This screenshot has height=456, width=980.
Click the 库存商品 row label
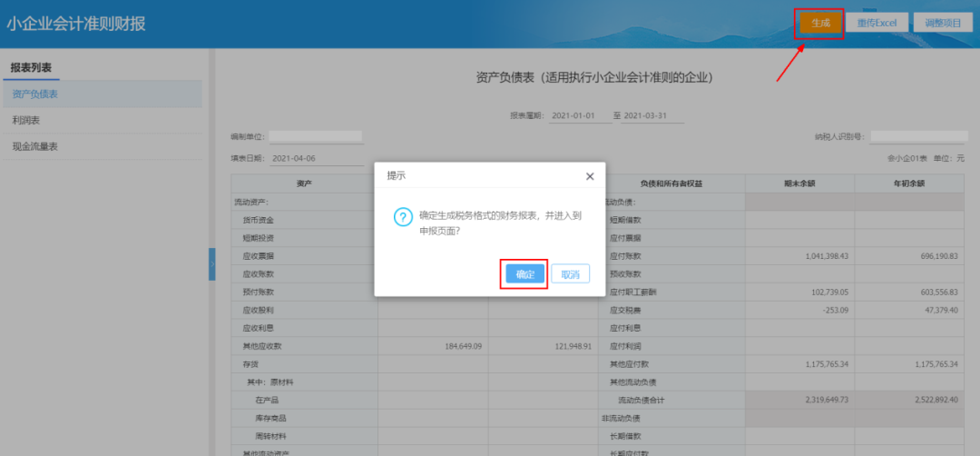pyautogui.click(x=270, y=418)
